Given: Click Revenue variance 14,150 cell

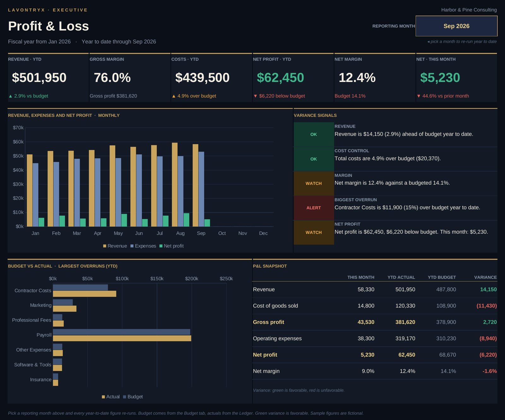Looking at the screenshot, I should click(488, 289).
